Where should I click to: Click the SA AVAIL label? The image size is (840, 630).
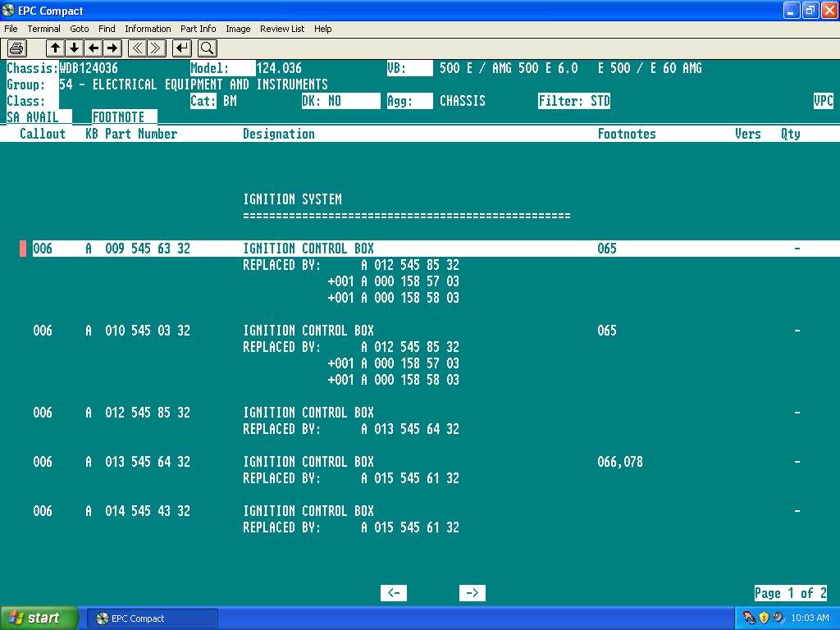33,117
